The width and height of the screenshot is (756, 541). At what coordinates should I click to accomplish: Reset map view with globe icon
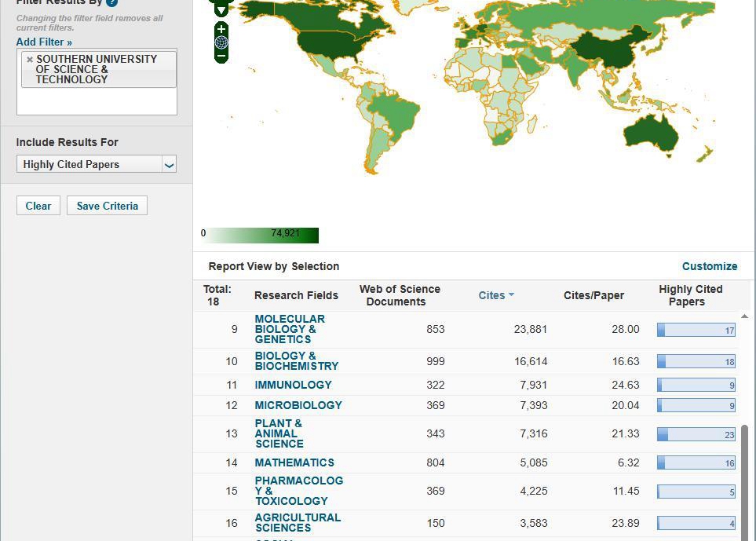coord(221,43)
